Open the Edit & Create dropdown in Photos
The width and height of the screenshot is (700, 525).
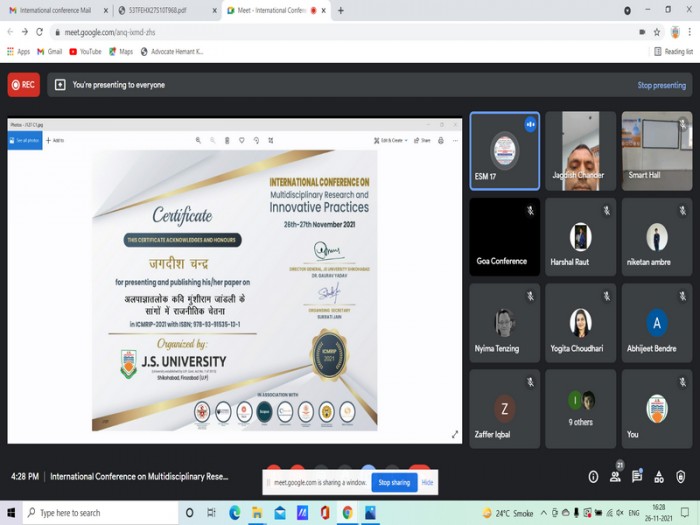(391, 140)
